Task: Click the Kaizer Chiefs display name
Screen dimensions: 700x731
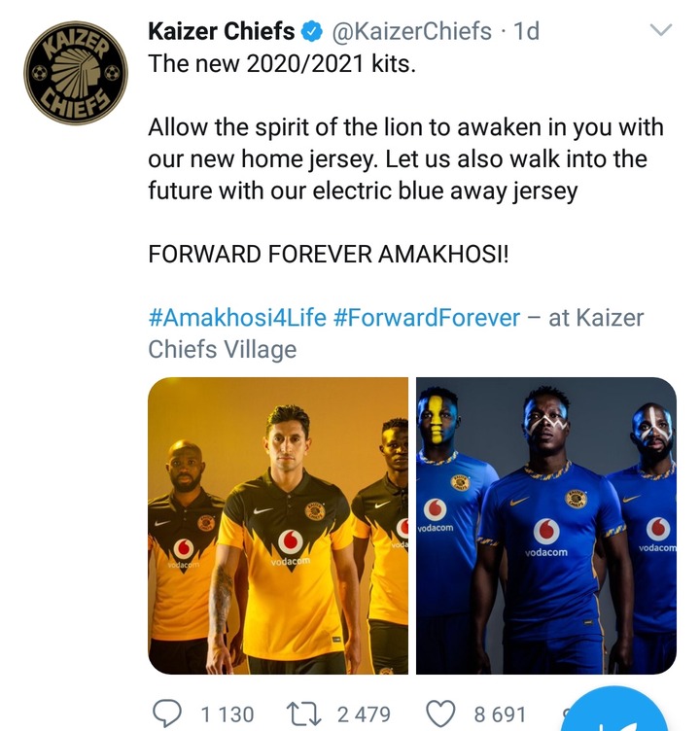Action: click(222, 32)
